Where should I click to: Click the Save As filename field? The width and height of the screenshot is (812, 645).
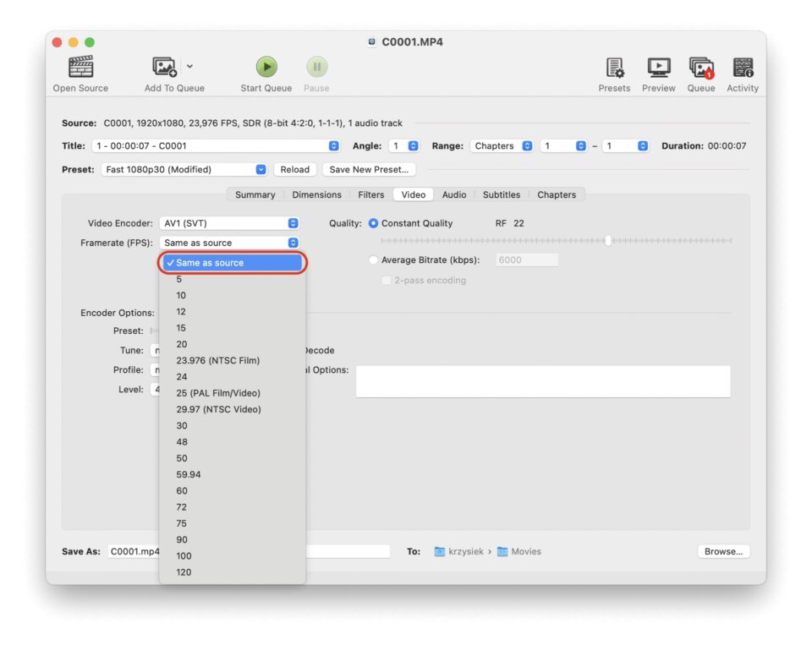coord(134,552)
